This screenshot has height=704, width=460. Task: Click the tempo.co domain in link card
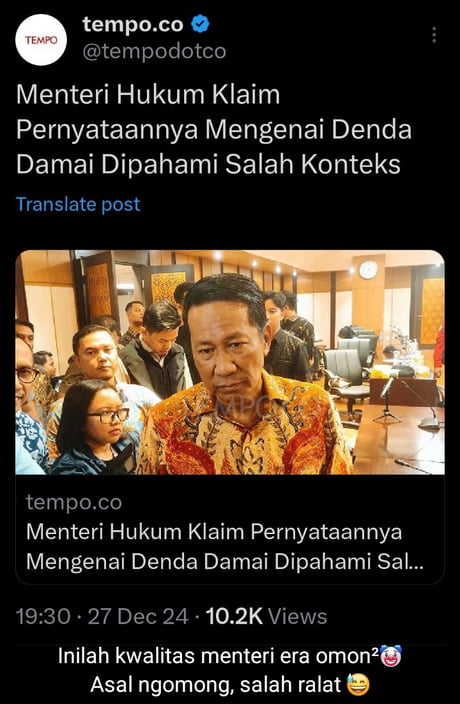click(74, 502)
